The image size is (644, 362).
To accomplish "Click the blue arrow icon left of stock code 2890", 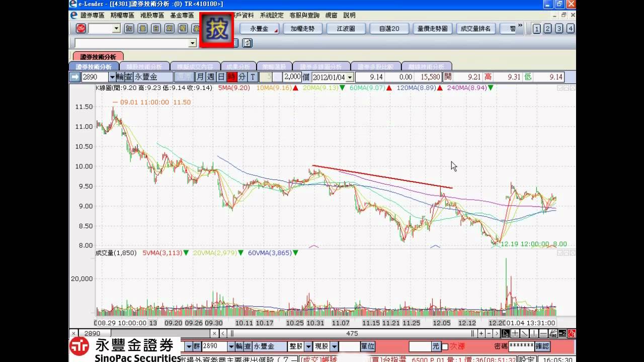I will pos(75,77).
